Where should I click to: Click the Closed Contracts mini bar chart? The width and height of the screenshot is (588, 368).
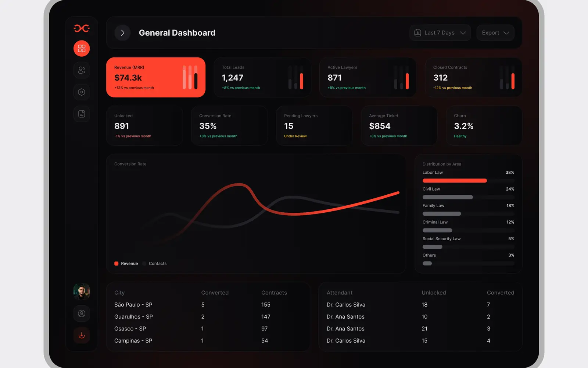(x=507, y=77)
